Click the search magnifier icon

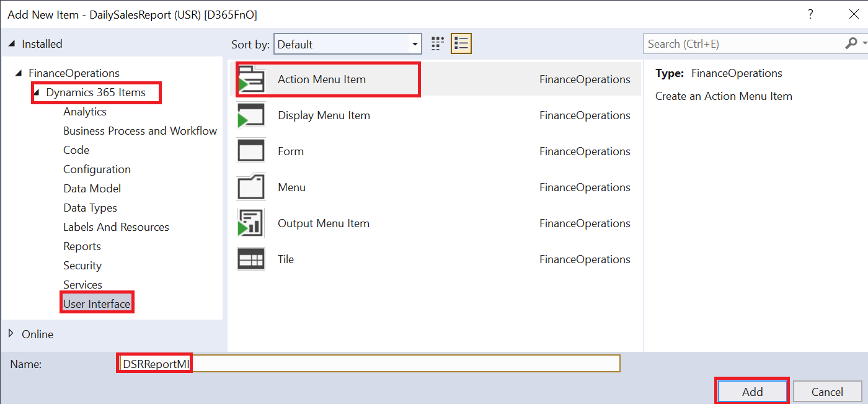pyautogui.click(x=851, y=43)
